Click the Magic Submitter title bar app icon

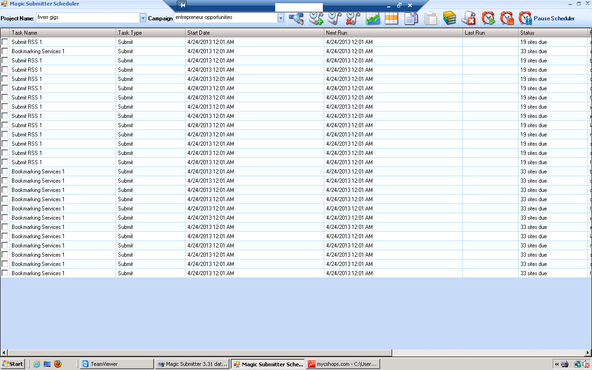(4, 4)
